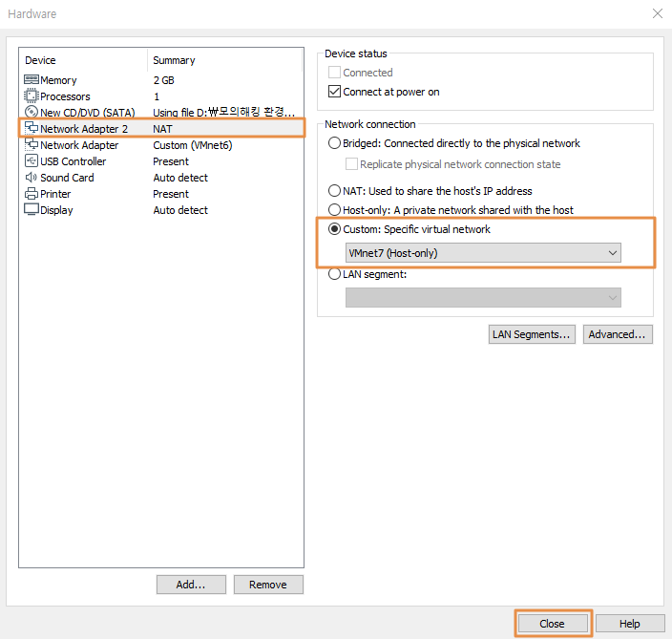This screenshot has height=639, width=672.
Task: Open the VMnet7 (Host-only) dropdown
Action: (483, 252)
